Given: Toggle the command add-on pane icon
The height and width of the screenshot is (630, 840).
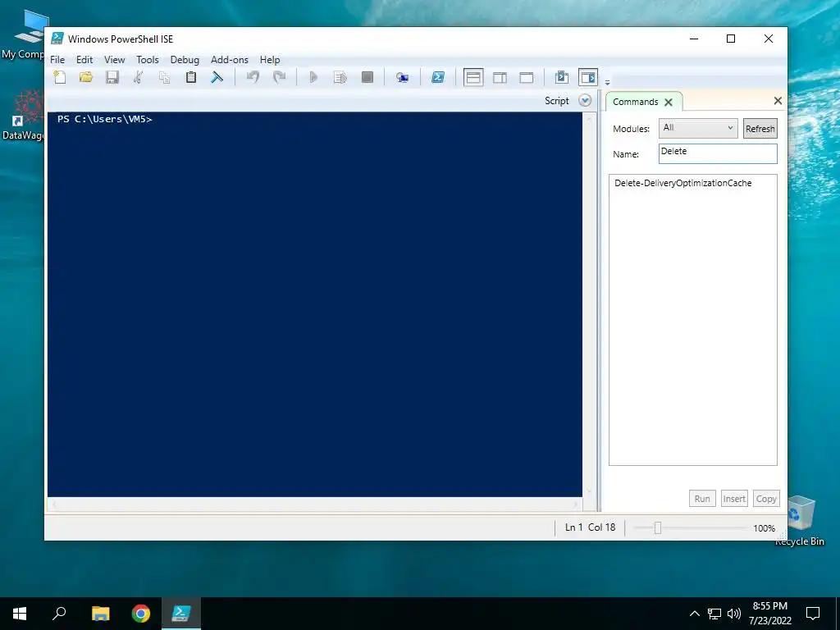Looking at the screenshot, I should 587,77.
